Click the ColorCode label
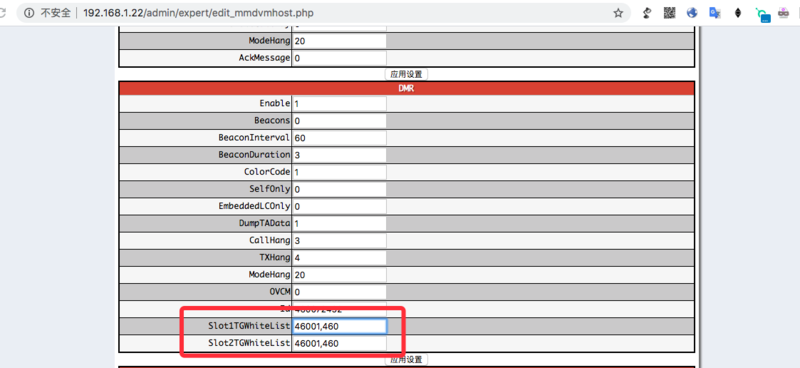The width and height of the screenshot is (800, 368). 267,172
